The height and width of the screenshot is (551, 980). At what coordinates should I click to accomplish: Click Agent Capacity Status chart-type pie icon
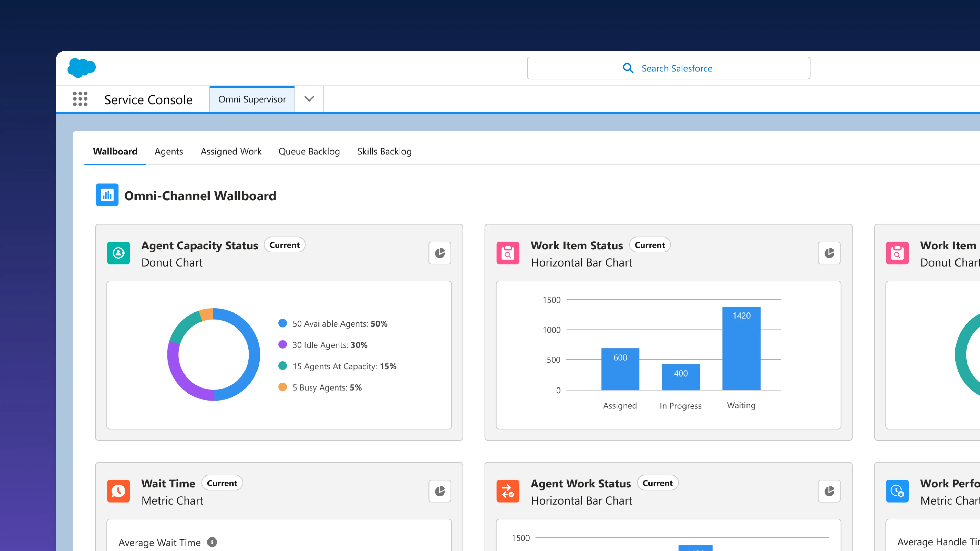[x=440, y=253]
